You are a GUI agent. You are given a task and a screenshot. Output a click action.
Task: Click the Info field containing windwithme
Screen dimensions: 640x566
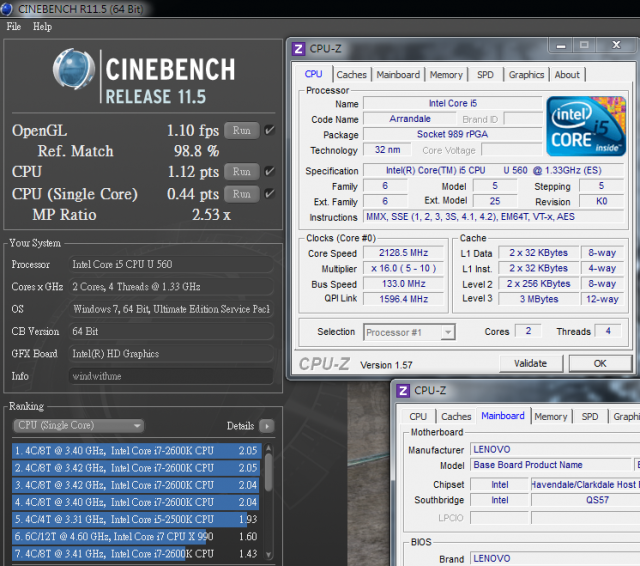point(171,376)
